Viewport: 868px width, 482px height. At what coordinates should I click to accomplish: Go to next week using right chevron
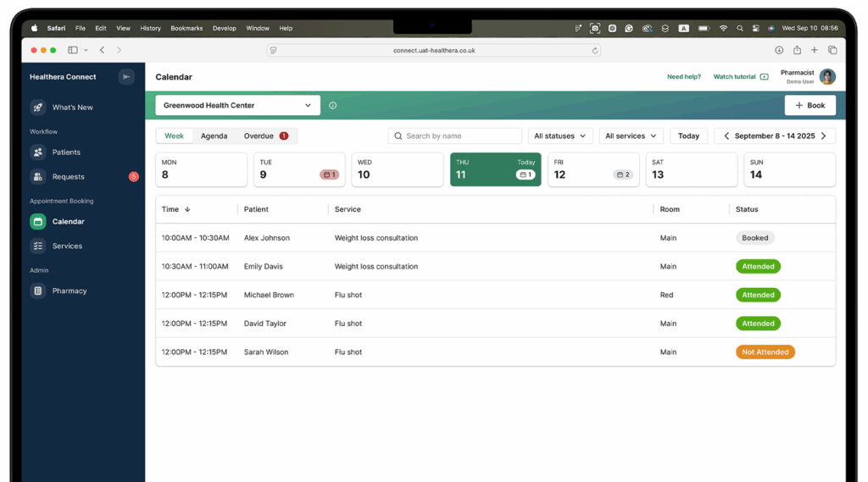pyautogui.click(x=823, y=136)
